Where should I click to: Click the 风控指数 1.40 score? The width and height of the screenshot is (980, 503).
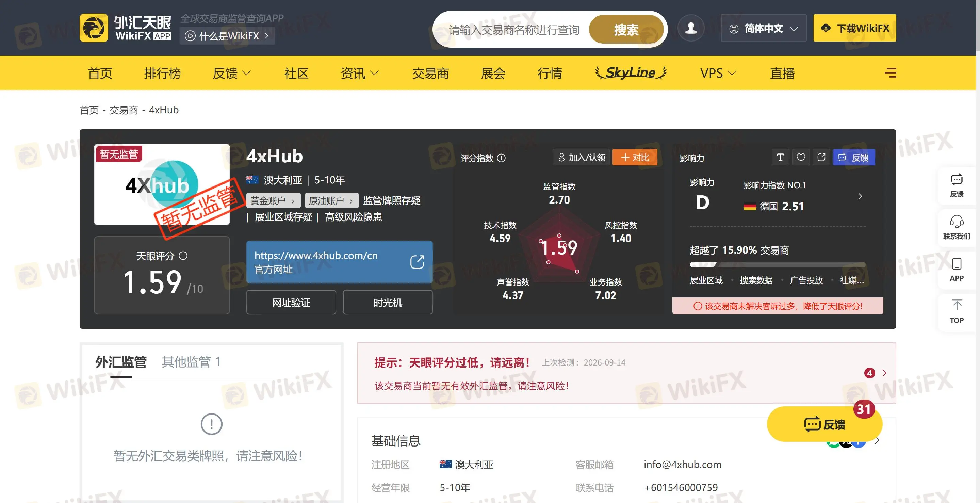click(621, 232)
